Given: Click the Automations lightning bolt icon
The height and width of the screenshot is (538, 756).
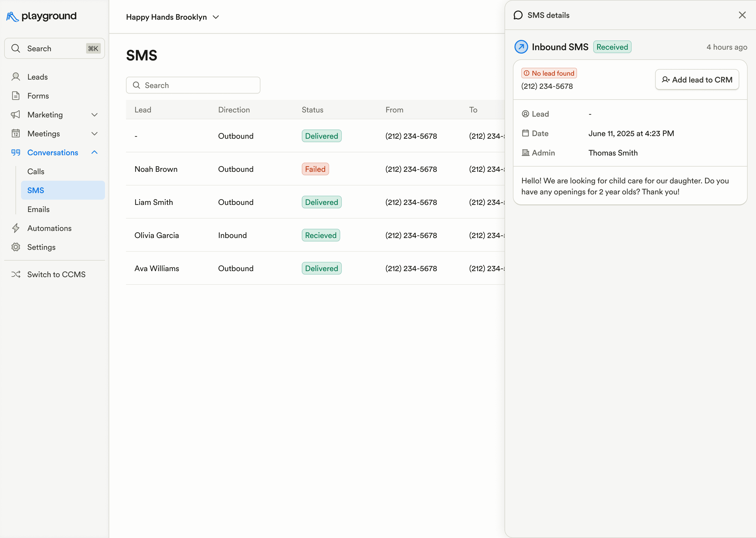Looking at the screenshot, I should tap(15, 228).
